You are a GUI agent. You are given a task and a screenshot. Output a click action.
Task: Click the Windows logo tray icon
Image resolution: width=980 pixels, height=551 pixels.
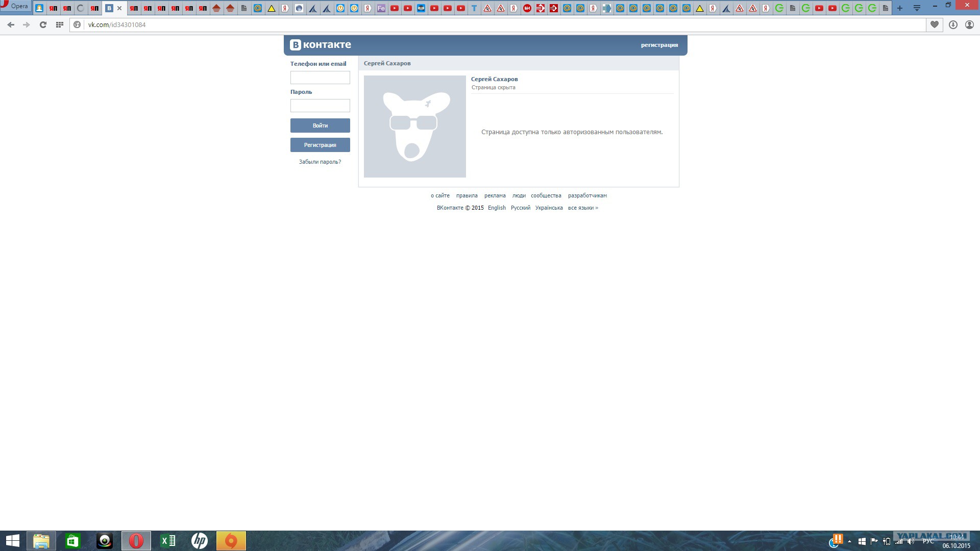(x=862, y=541)
